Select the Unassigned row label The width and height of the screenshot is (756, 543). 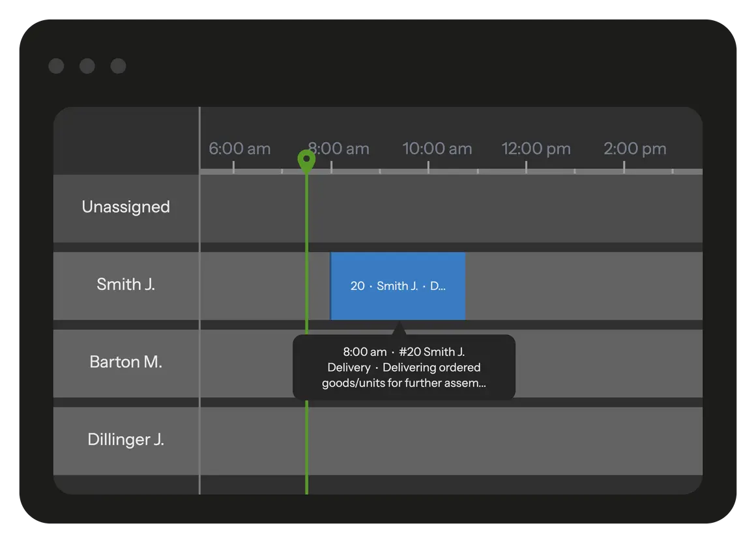tap(126, 207)
